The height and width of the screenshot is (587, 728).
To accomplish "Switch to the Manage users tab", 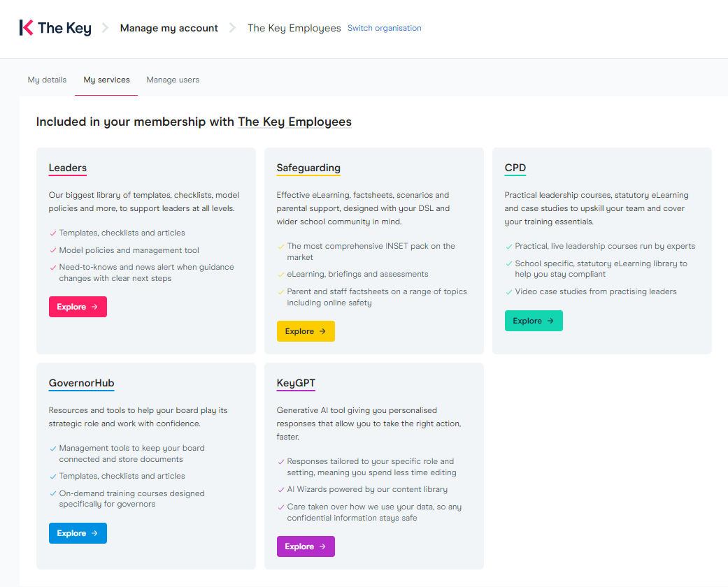I will coord(173,80).
